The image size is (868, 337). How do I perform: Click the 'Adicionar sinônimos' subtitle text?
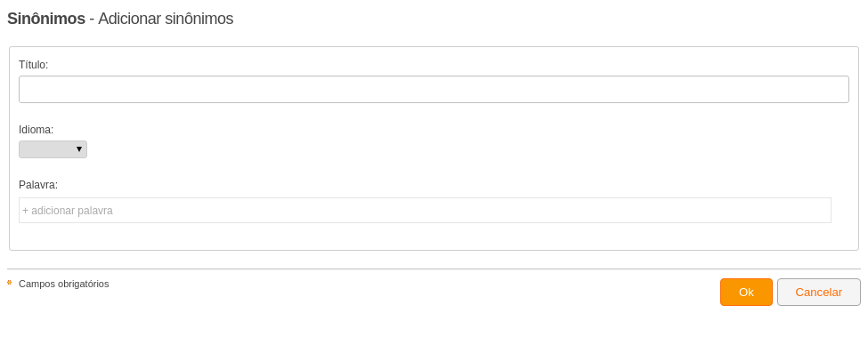[166, 19]
